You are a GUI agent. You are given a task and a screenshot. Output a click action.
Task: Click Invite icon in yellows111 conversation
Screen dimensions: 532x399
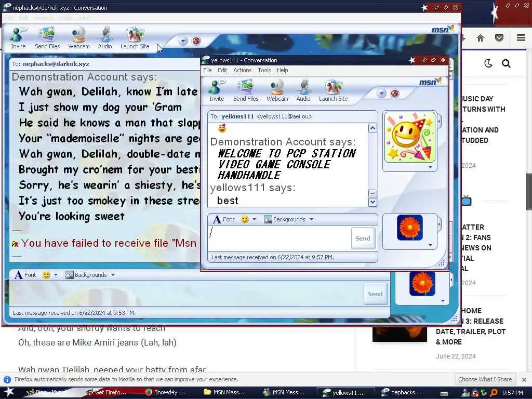click(x=217, y=90)
